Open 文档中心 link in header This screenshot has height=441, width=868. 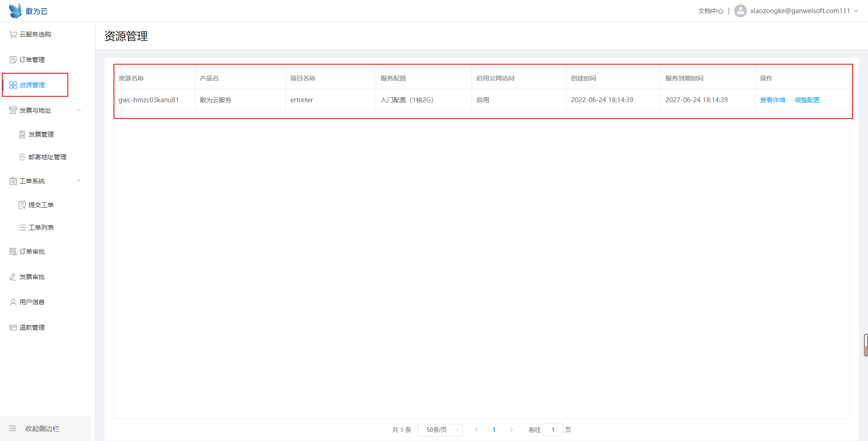pyautogui.click(x=711, y=11)
